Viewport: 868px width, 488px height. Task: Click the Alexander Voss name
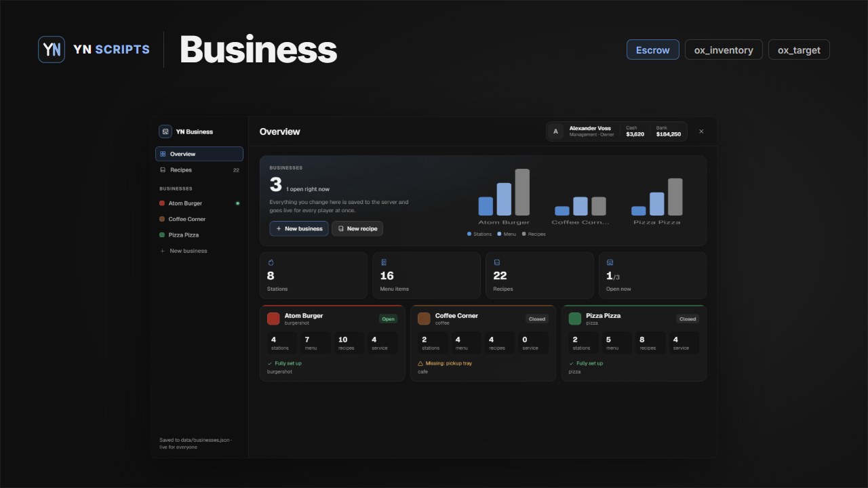point(590,128)
